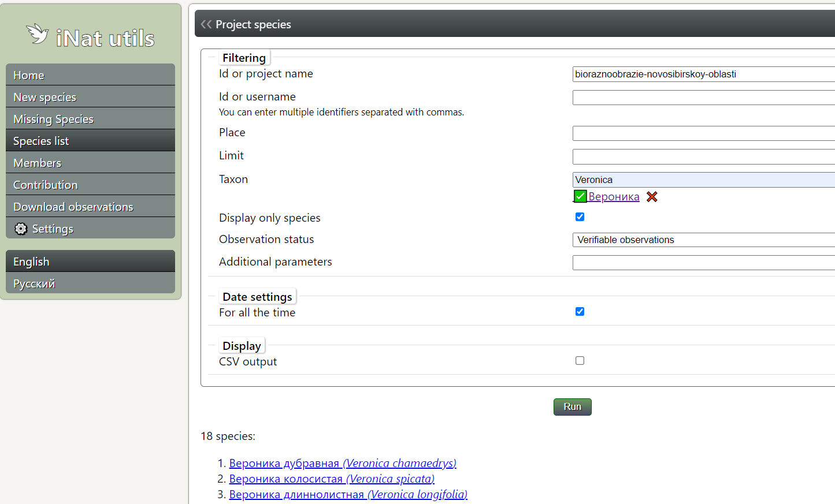The height and width of the screenshot is (504, 835).
Task: Toggle the Display only species checkbox
Action: (580, 217)
